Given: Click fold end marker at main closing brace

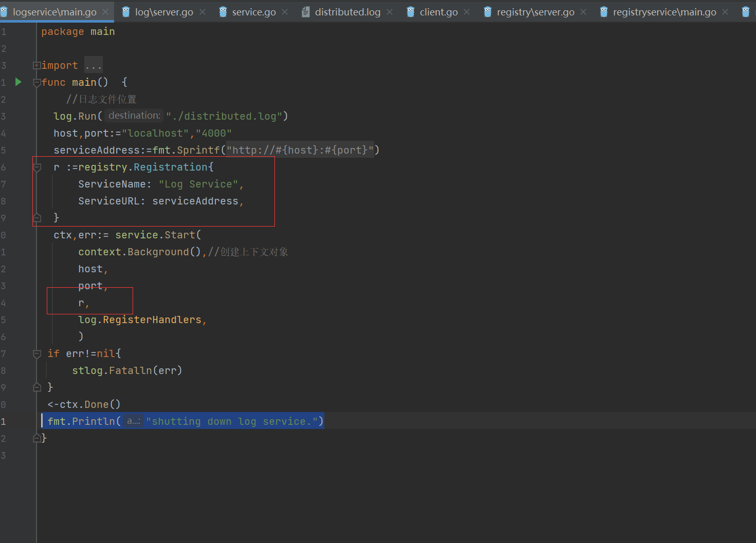Looking at the screenshot, I should point(36,438).
